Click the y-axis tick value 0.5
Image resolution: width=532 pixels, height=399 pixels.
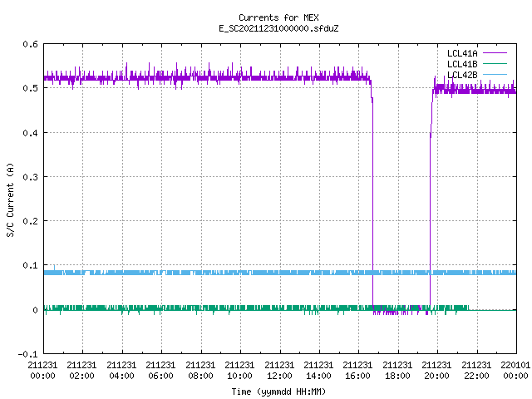tap(30, 88)
